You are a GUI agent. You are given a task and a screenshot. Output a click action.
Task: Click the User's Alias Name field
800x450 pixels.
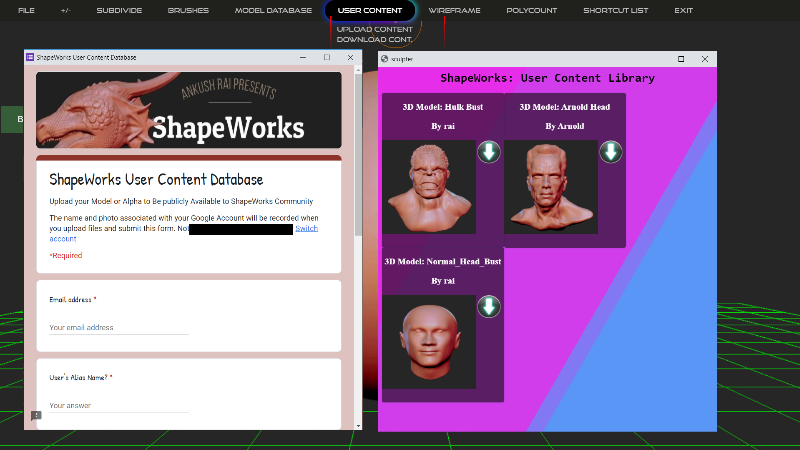[x=118, y=405]
